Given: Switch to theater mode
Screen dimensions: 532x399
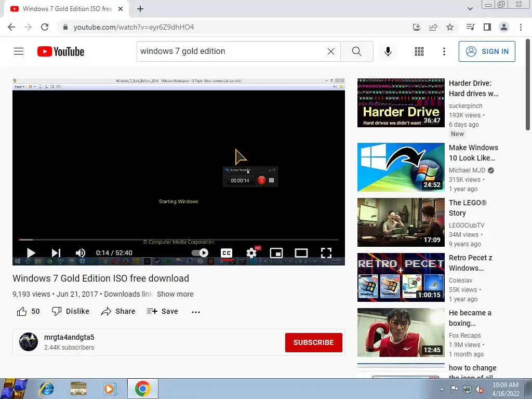Looking at the screenshot, I should click(x=301, y=253).
